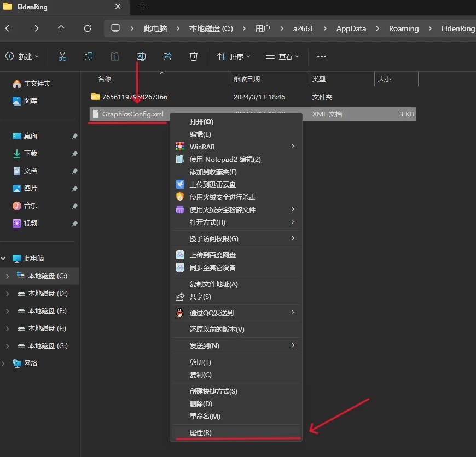Sort by 修改日期 column header
The image size is (476, 457).
click(x=247, y=79)
